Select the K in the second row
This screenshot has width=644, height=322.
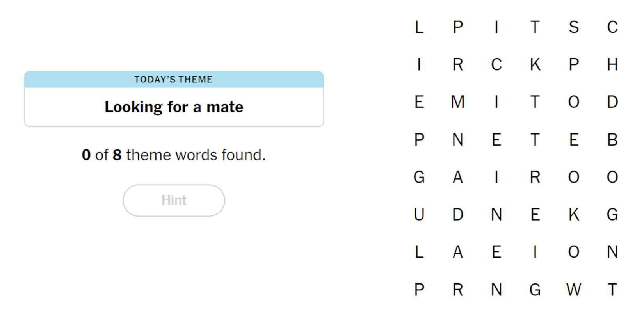click(535, 64)
